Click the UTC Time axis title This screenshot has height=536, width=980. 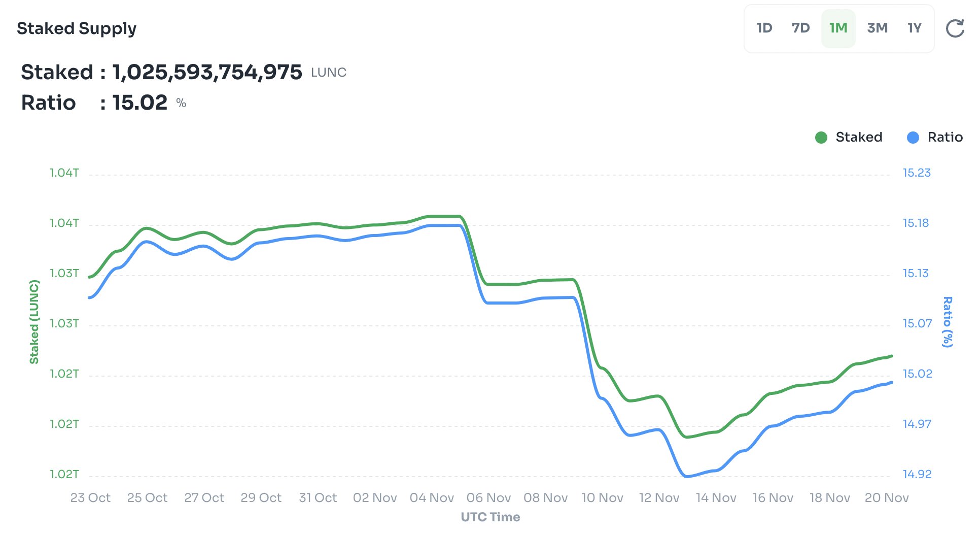pyautogui.click(x=490, y=517)
